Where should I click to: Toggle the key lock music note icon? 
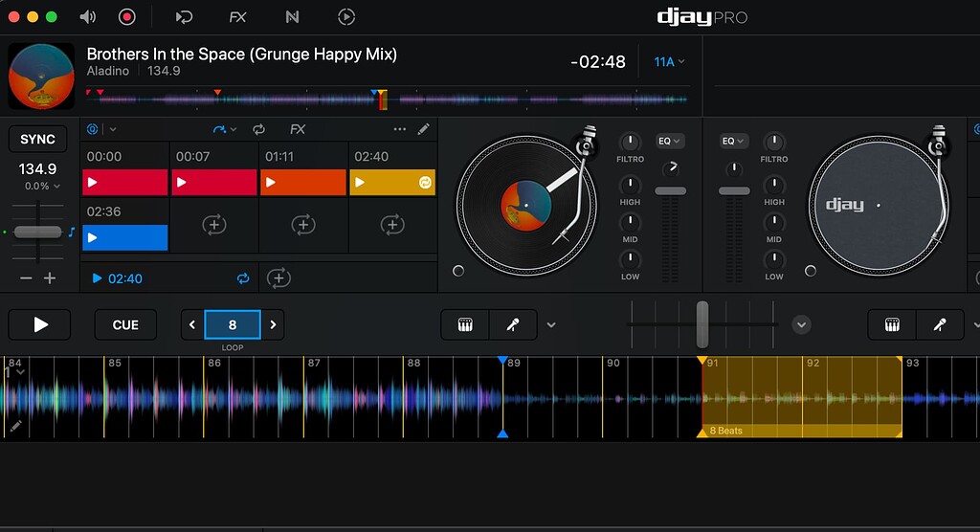coord(71,232)
